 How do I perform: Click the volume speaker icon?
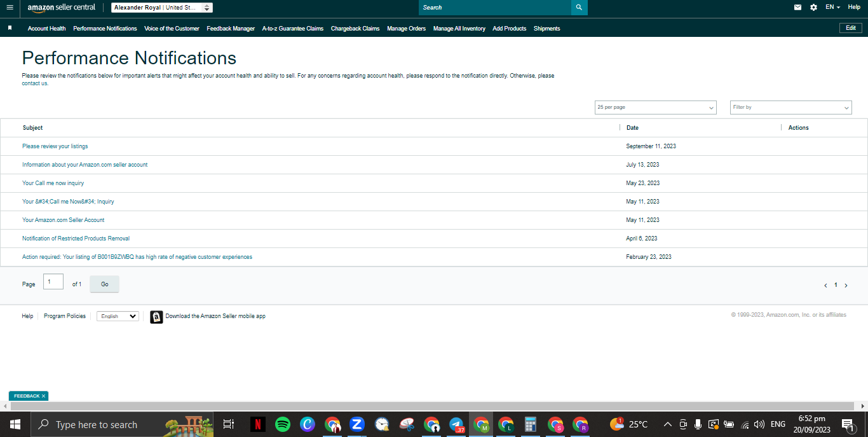point(759,424)
